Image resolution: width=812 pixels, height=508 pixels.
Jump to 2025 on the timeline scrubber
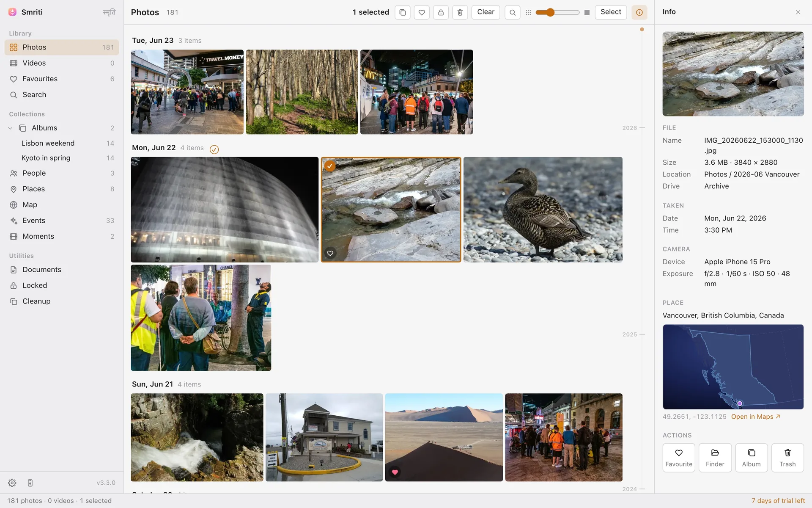[x=633, y=334]
